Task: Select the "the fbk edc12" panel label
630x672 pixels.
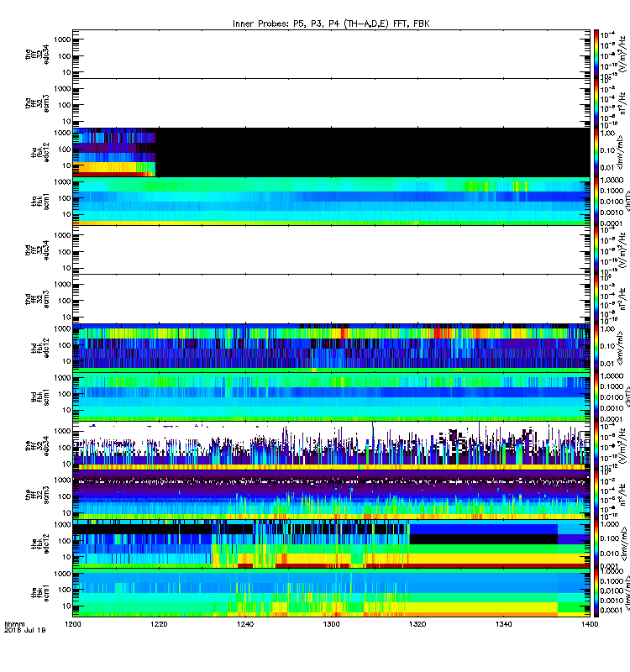Action: tap(39, 543)
